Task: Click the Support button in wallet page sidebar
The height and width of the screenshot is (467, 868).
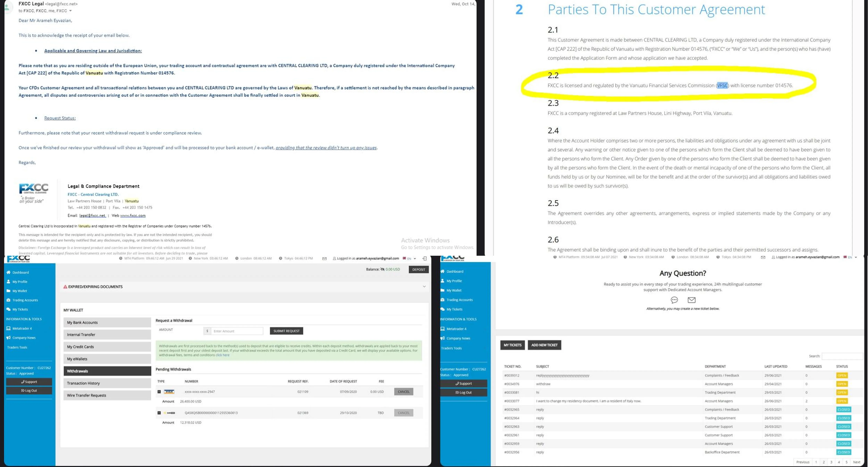Action: point(29,382)
